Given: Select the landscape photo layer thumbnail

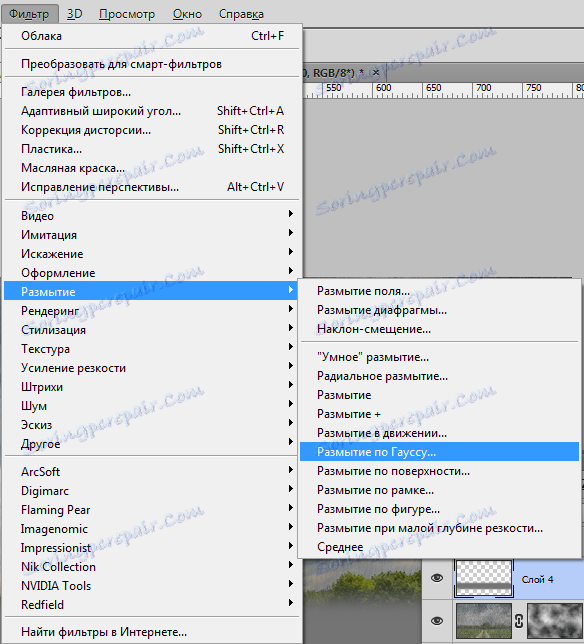Looking at the screenshot, I should point(484,621).
